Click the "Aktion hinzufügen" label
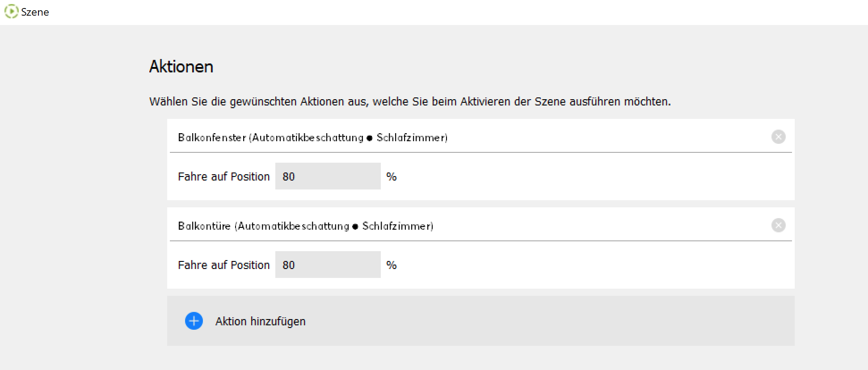This screenshot has width=868, height=370. 260,321
